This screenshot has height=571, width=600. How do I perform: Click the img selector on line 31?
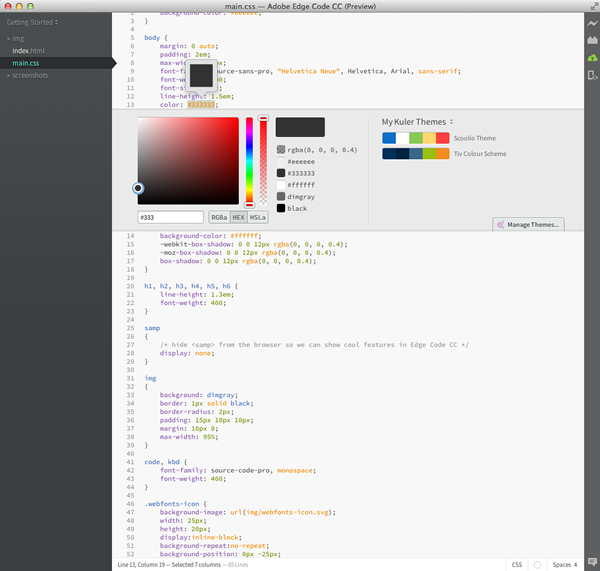click(x=150, y=378)
